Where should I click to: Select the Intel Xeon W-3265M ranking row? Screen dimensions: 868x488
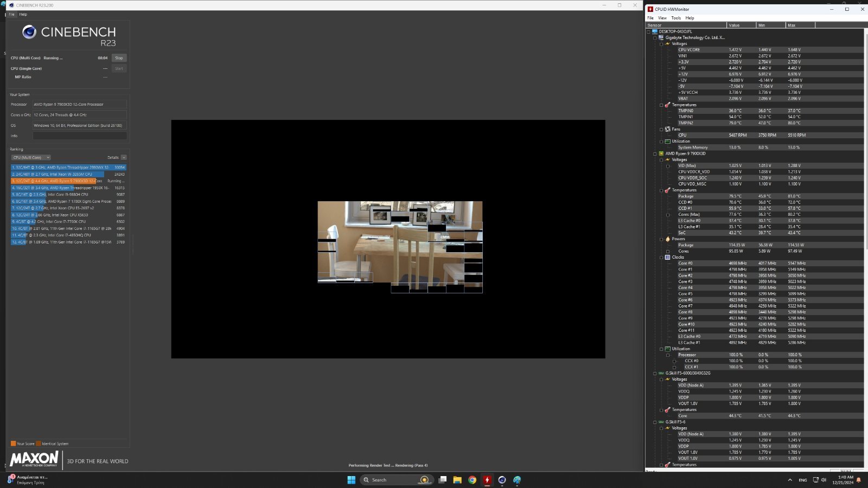coord(68,174)
